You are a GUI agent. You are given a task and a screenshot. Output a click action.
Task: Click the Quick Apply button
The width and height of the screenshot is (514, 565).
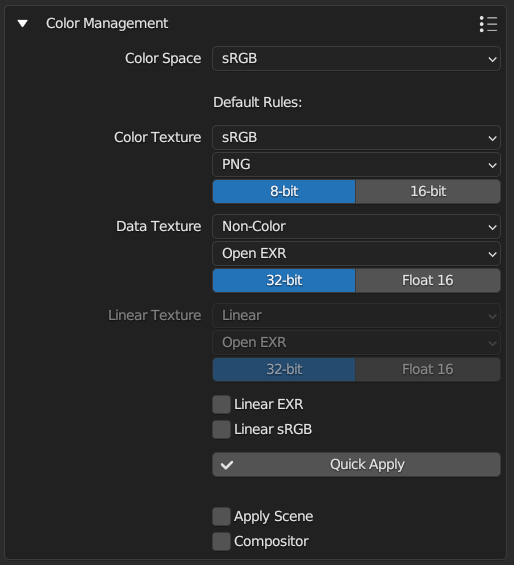[356, 464]
